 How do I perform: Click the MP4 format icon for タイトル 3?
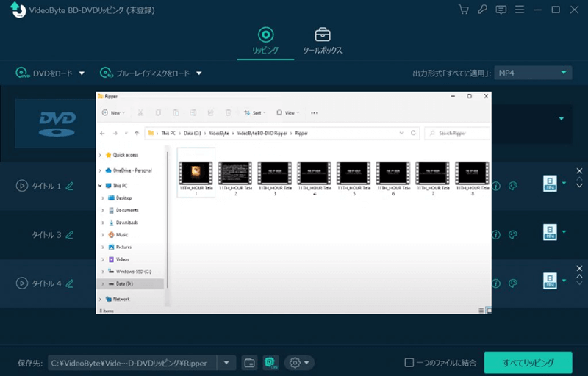[550, 234]
